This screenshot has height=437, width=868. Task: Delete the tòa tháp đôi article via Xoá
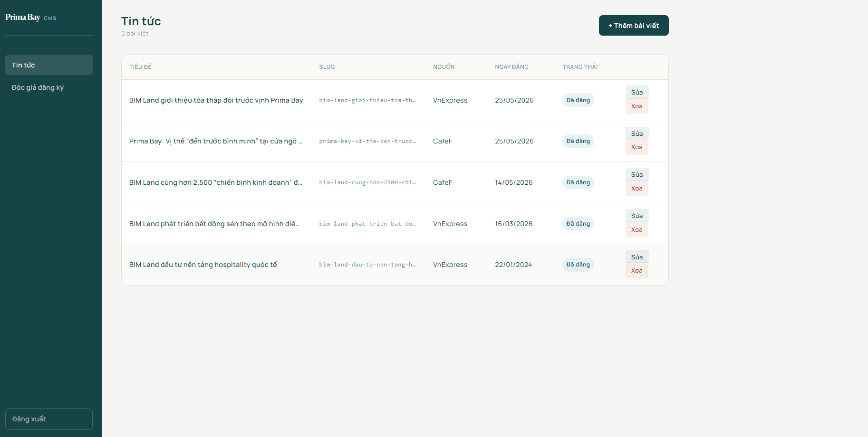point(637,106)
